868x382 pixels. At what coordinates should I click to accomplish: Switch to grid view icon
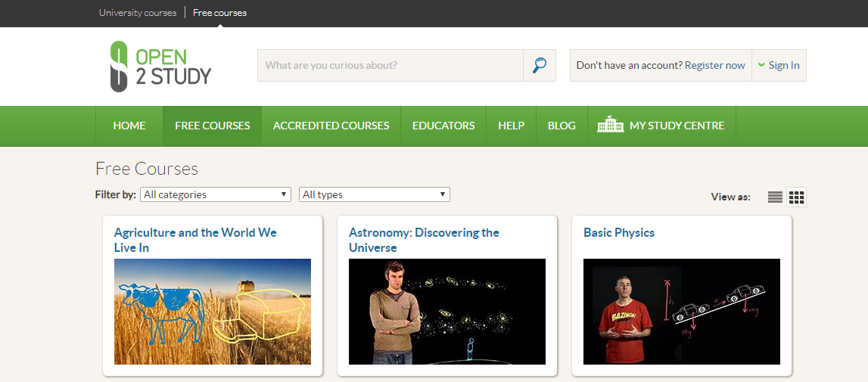tap(797, 197)
